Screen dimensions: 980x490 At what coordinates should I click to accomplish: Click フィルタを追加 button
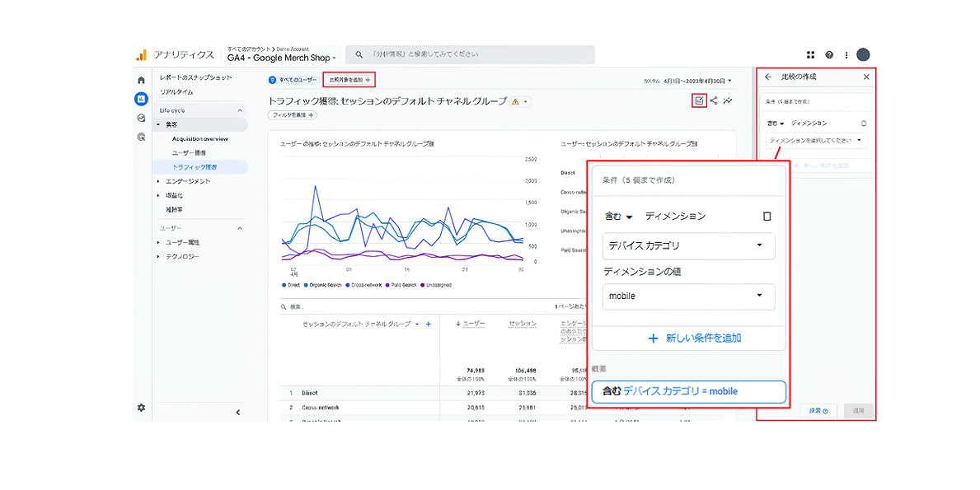[x=293, y=114]
